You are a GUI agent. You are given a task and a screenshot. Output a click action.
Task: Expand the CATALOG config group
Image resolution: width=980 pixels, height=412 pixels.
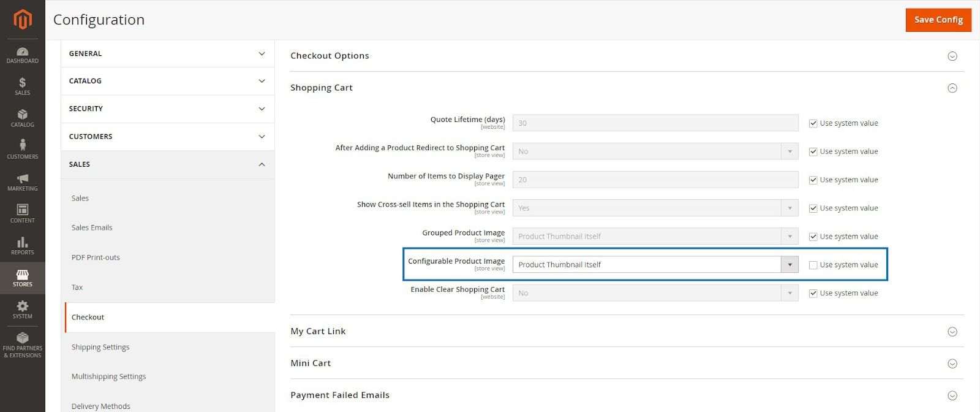168,81
